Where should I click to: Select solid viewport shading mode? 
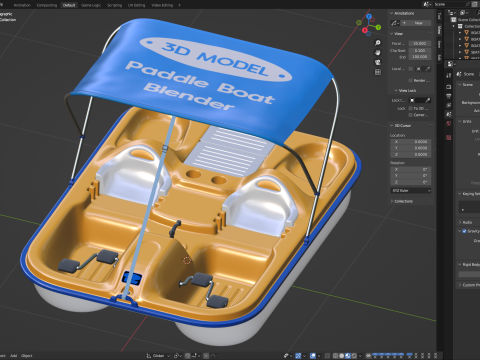point(342,356)
